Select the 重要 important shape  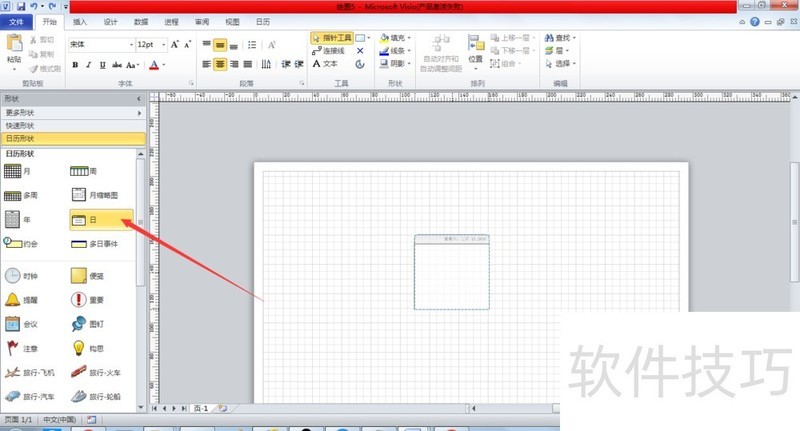click(87, 300)
